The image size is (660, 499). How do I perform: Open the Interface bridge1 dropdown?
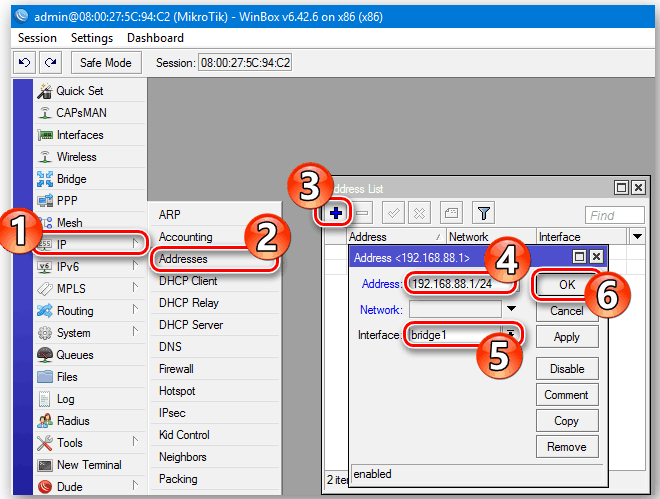(x=510, y=334)
